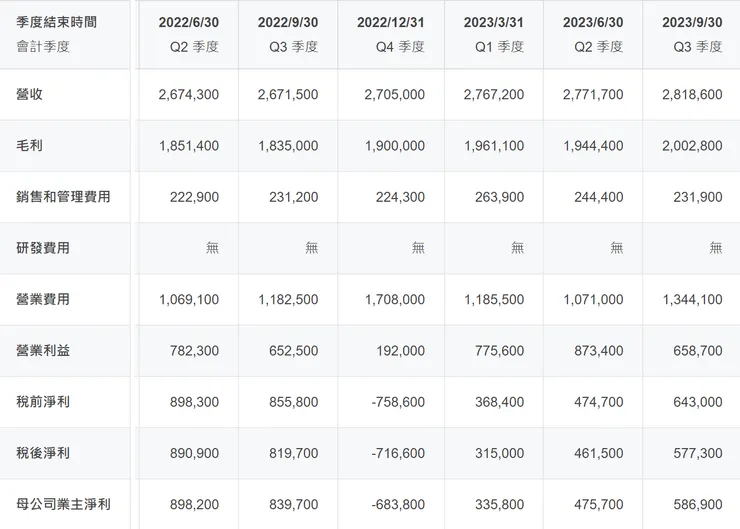Viewport: 740px width, 529px height.
Task: Select the 營業利益 row label
Action: click(x=43, y=350)
